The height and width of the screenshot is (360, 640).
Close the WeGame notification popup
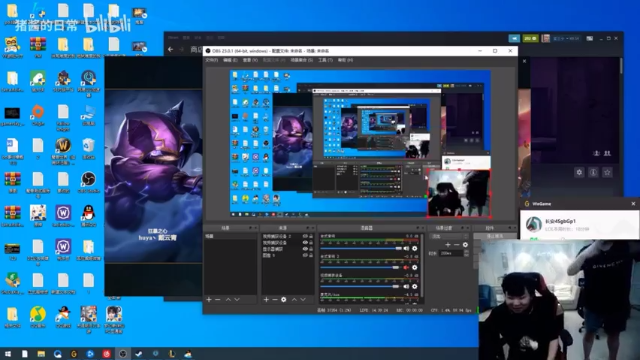pyautogui.click(x=633, y=203)
